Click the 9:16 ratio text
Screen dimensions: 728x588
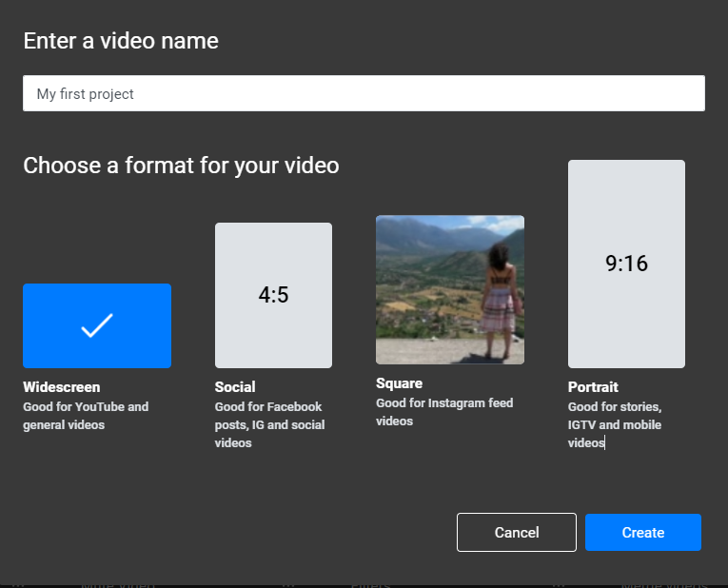pos(626,264)
